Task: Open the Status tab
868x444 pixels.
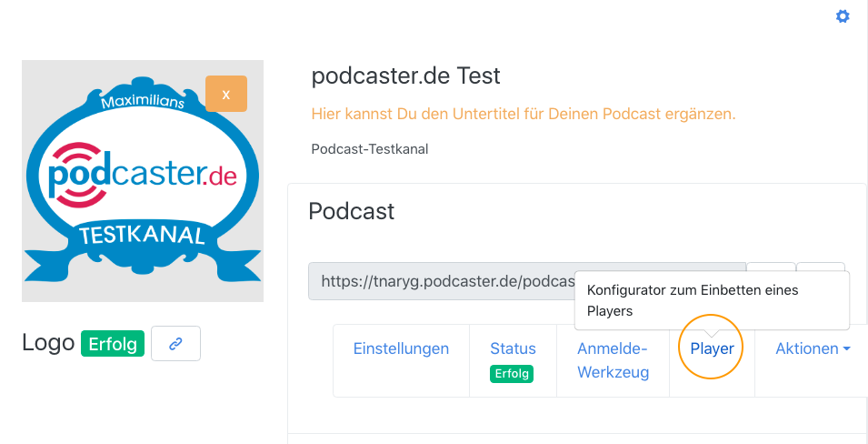Action: pos(513,348)
